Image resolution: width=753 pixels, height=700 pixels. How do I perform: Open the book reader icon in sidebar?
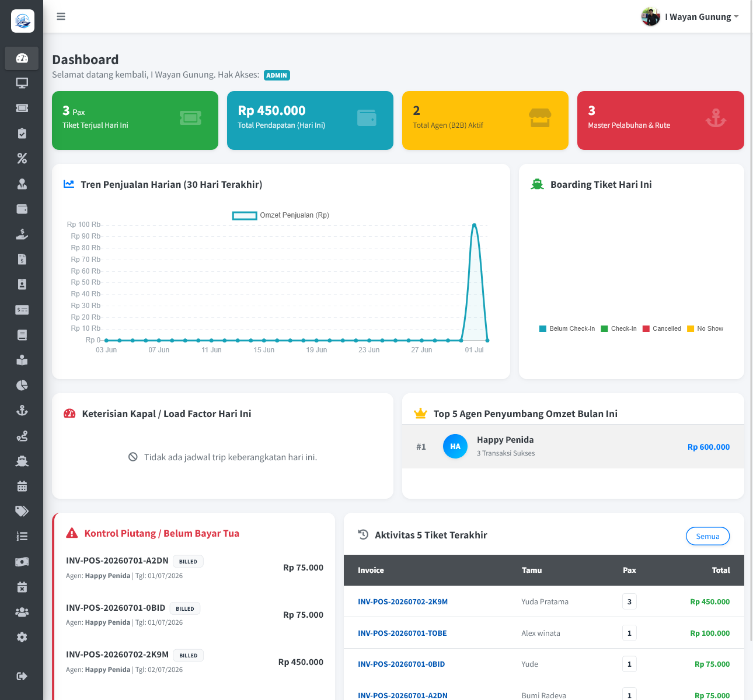coord(22,360)
